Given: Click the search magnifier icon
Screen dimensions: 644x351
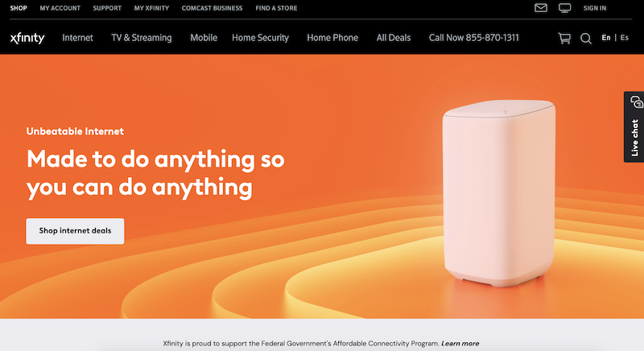Looking at the screenshot, I should tap(586, 39).
